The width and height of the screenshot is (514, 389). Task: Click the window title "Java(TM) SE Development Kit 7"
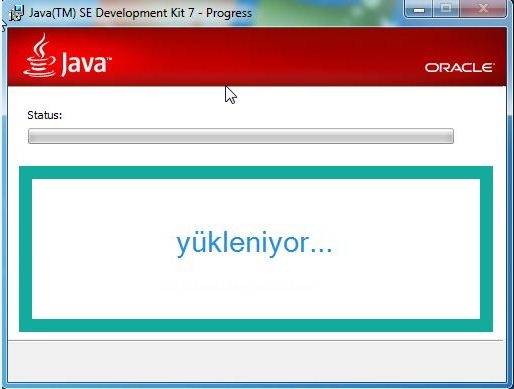(x=112, y=13)
